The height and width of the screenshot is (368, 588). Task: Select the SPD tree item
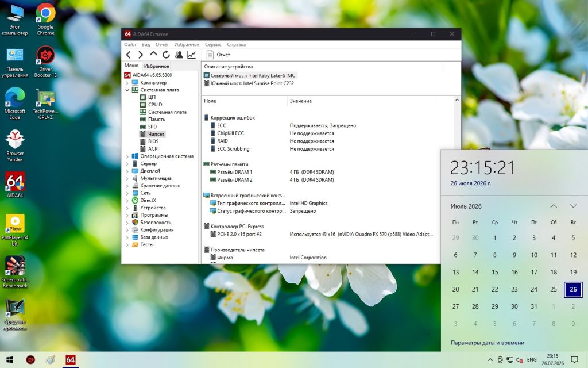(x=152, y=126)
